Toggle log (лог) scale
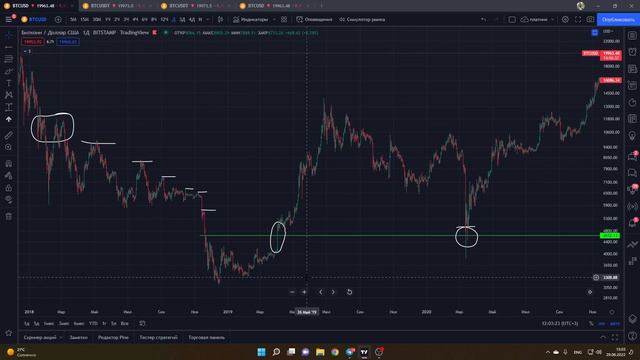 602,323
